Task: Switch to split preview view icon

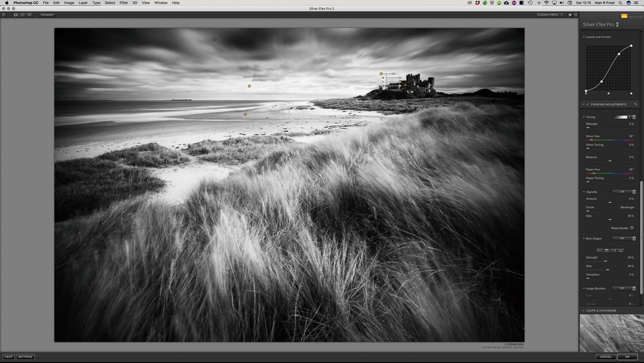Action: coord(22,14)
